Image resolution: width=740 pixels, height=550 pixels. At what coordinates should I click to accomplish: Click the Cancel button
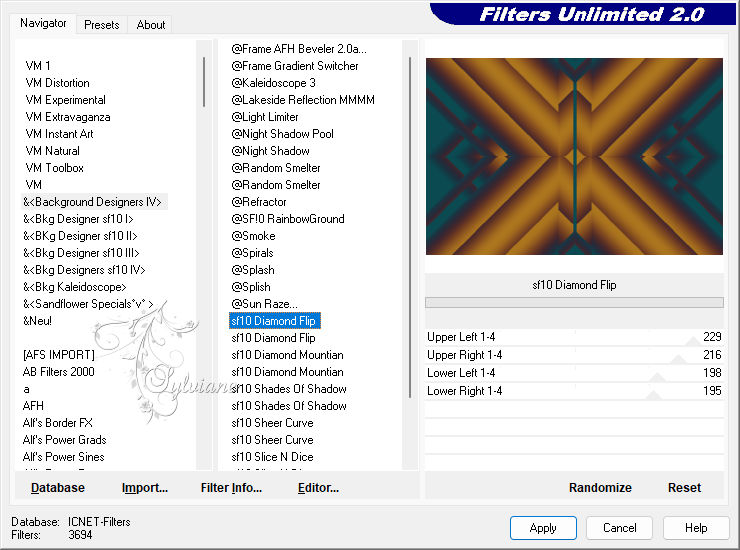click(620, 528)
